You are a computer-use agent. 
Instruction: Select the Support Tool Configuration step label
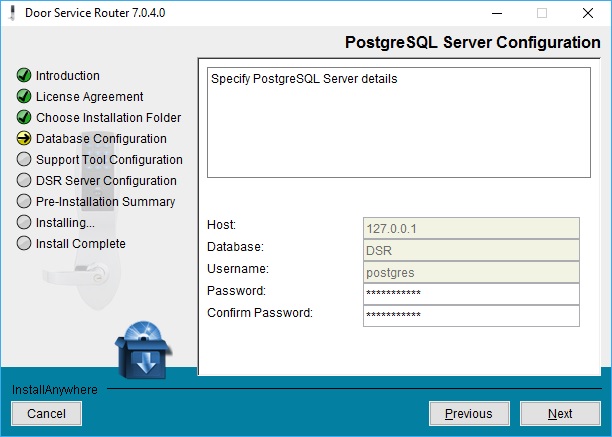[x=109, y=160]
